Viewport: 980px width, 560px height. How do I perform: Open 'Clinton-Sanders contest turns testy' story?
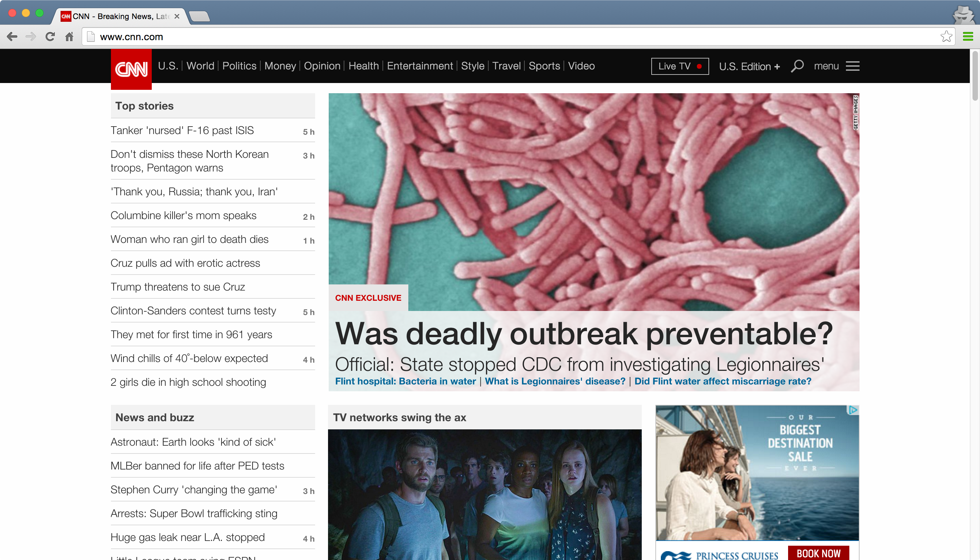[x=193, y=311]
